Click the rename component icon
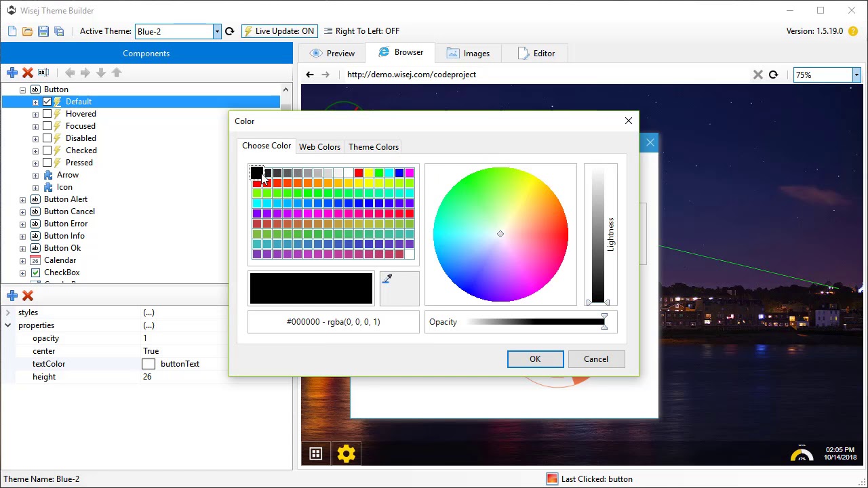 43,73
